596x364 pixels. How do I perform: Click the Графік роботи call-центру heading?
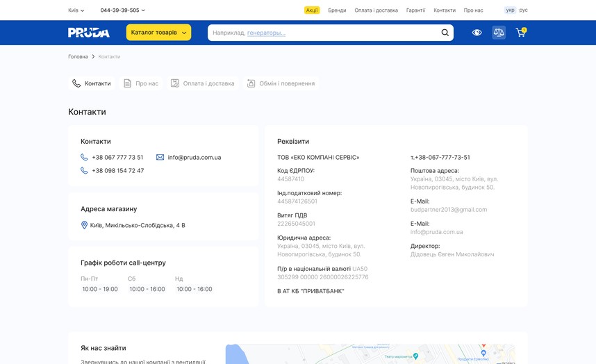[x=123, y=263]
